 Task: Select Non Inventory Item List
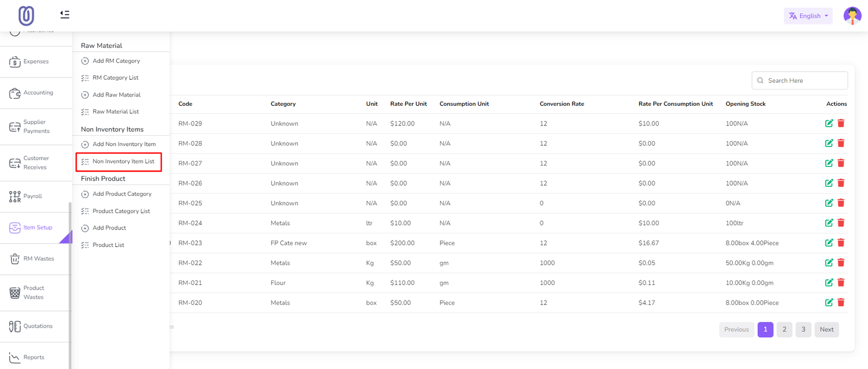(123, 162)
